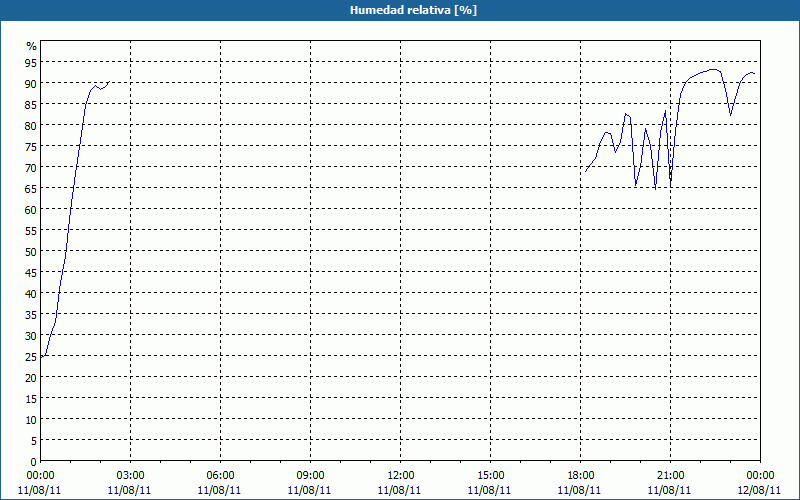The height and width of the screenshot is (500, 800).
Task: Click the 00:00 12/08/11 time label
Action: (x=759, y=483)
